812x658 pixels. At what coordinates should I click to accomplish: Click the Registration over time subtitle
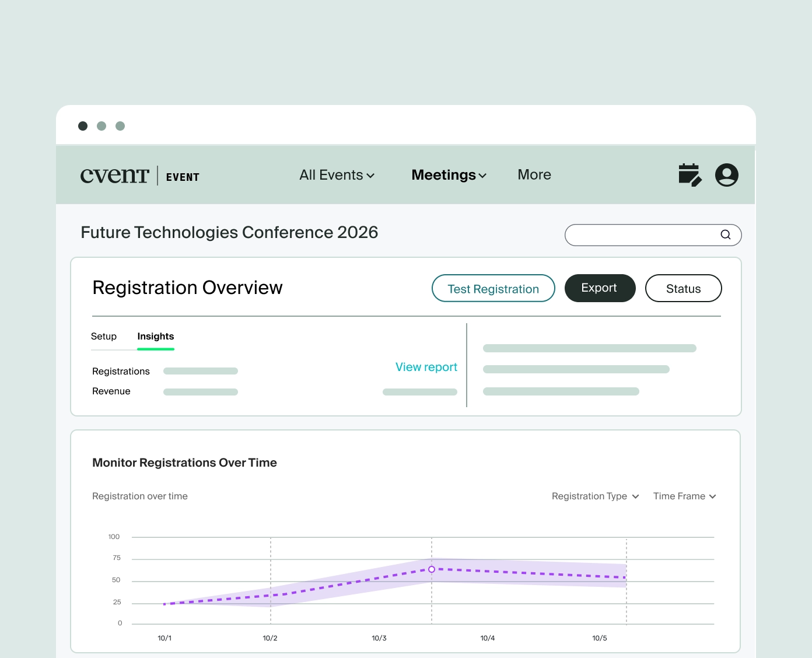140,496
